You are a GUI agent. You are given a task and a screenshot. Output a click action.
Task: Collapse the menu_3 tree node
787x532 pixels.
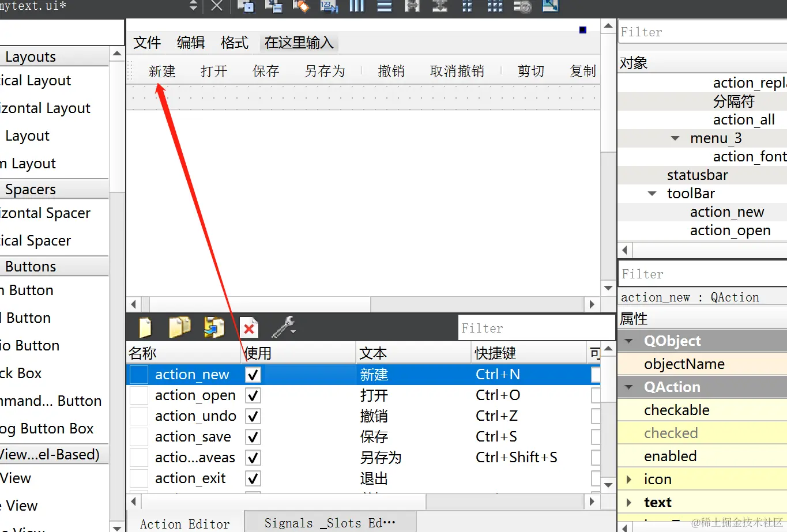[675, 138]
